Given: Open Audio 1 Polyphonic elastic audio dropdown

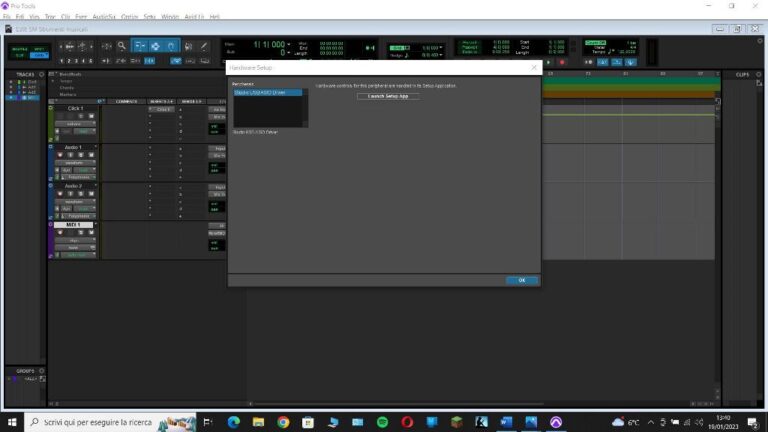Looking at the screenshot, I should [x=80, y=177].
